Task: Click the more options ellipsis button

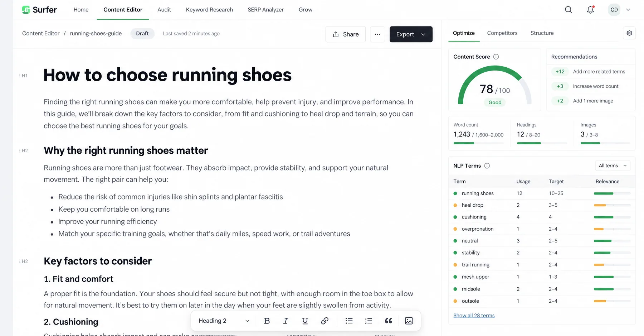Action: coord(377,34)
